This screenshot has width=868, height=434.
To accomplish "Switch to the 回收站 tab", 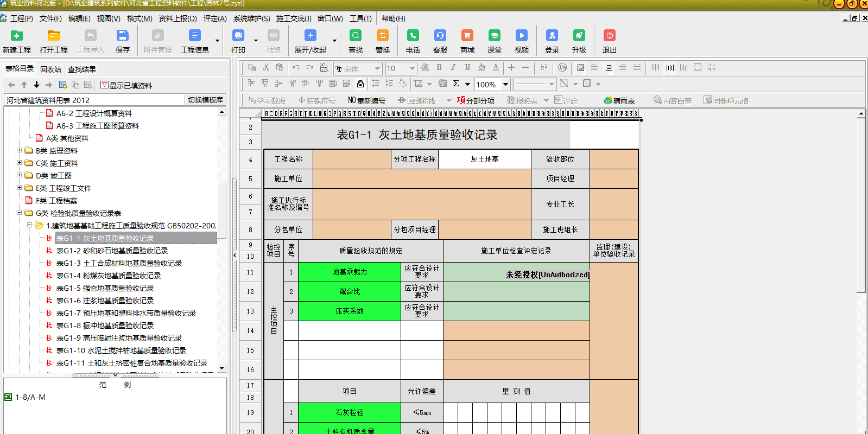I will pyautogui.click(x=50, y=69).
